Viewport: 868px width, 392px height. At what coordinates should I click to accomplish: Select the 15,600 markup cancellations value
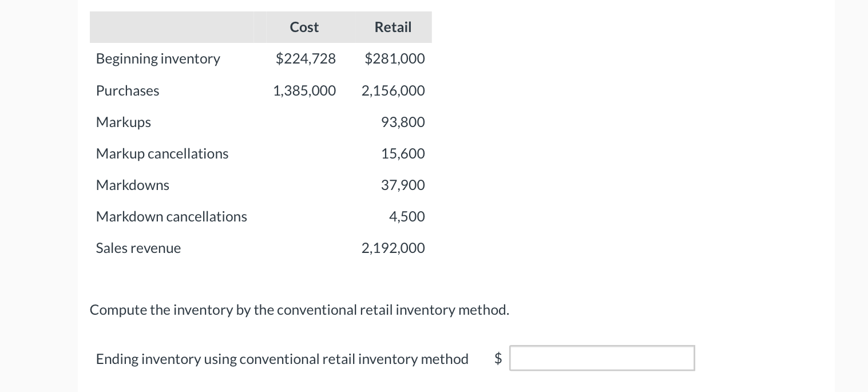(402, 153)
